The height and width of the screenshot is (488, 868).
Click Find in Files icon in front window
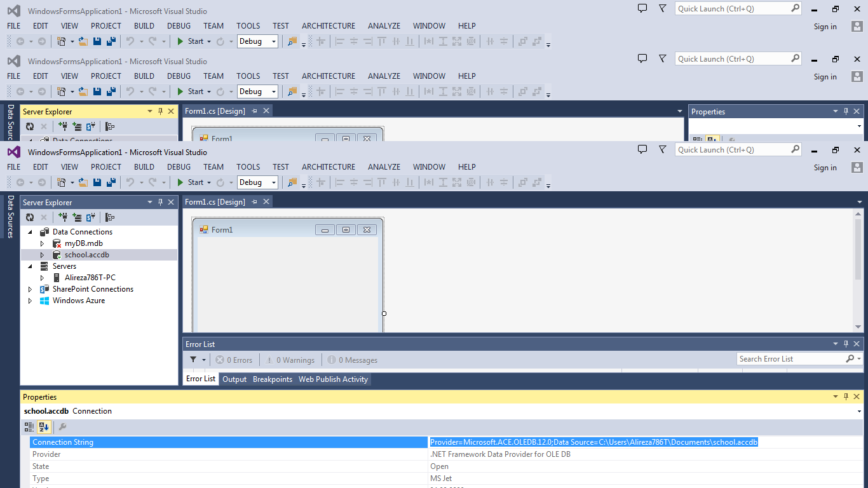pos(292,182)
